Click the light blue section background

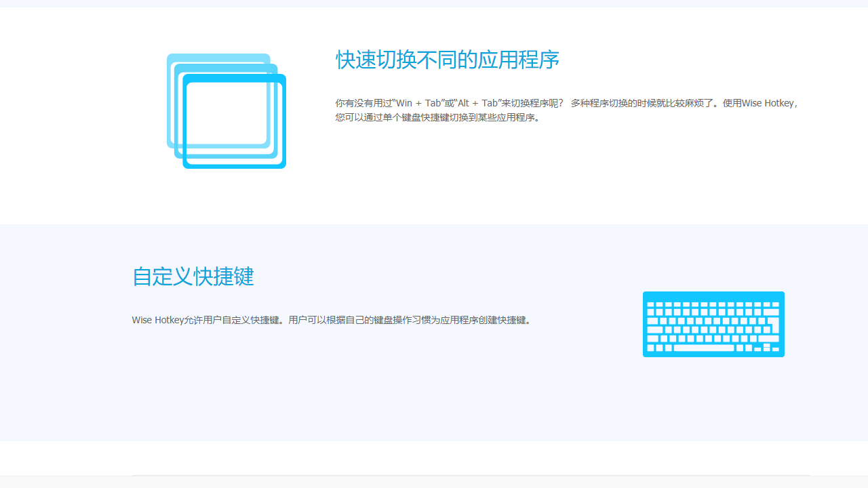click(434, 407)
